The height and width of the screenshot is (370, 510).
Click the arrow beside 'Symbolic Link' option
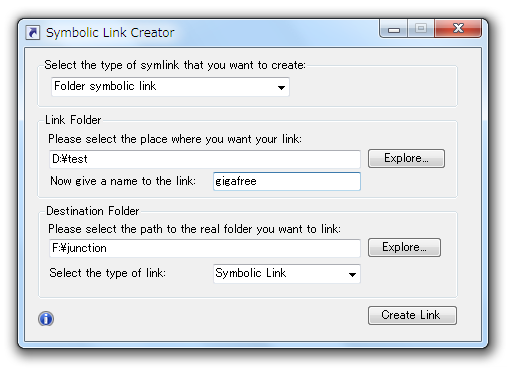(x=352, y=274)
